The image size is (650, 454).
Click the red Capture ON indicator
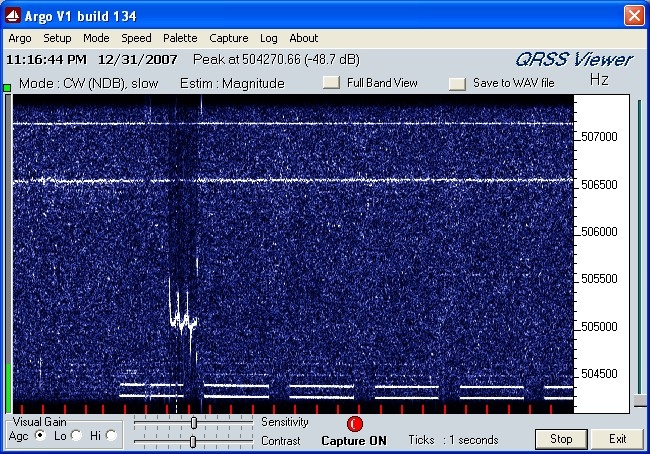[x=354, y=424]
